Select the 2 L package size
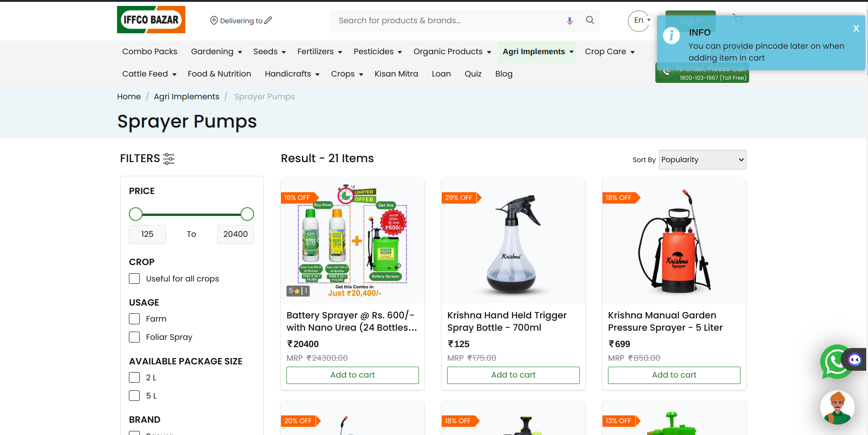Image resolution: width=868 pixels, height=435 pixels. click(134, 377)
